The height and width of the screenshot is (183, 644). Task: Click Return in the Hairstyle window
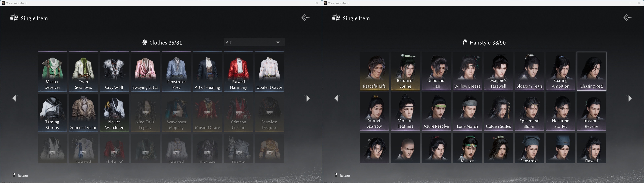[x=343, y=176]
